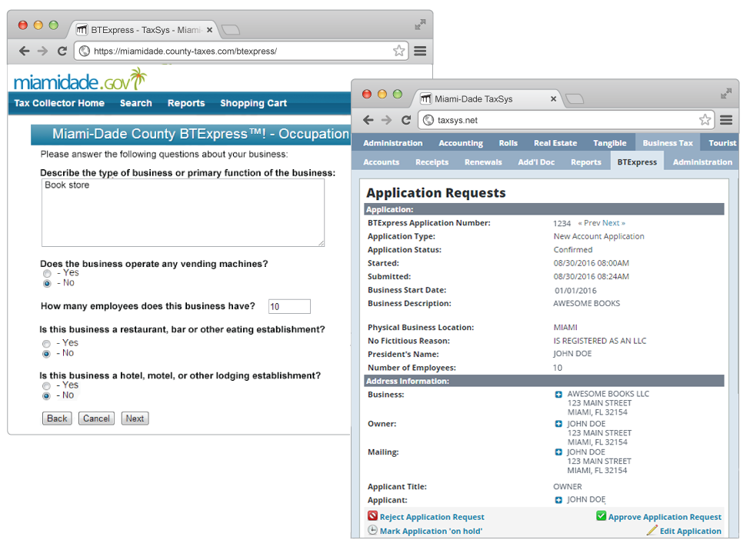Switch to the Accounting tab

click(x=461, y=143)
